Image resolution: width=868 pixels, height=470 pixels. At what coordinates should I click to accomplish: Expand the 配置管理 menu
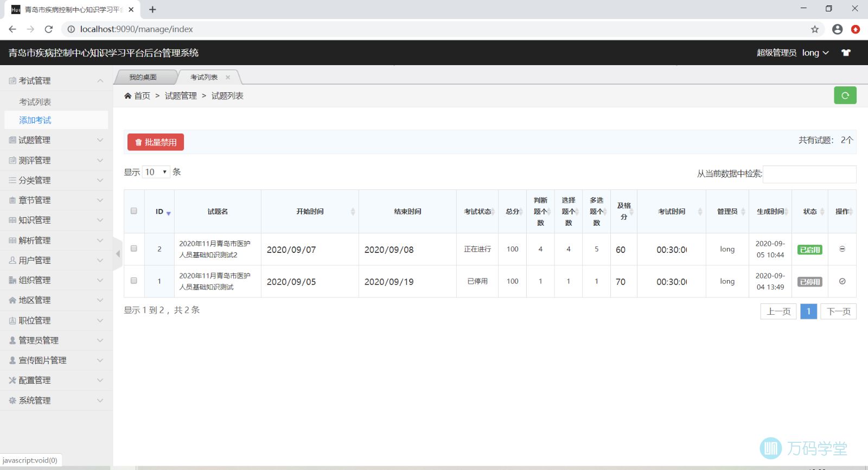pos(56,380)
